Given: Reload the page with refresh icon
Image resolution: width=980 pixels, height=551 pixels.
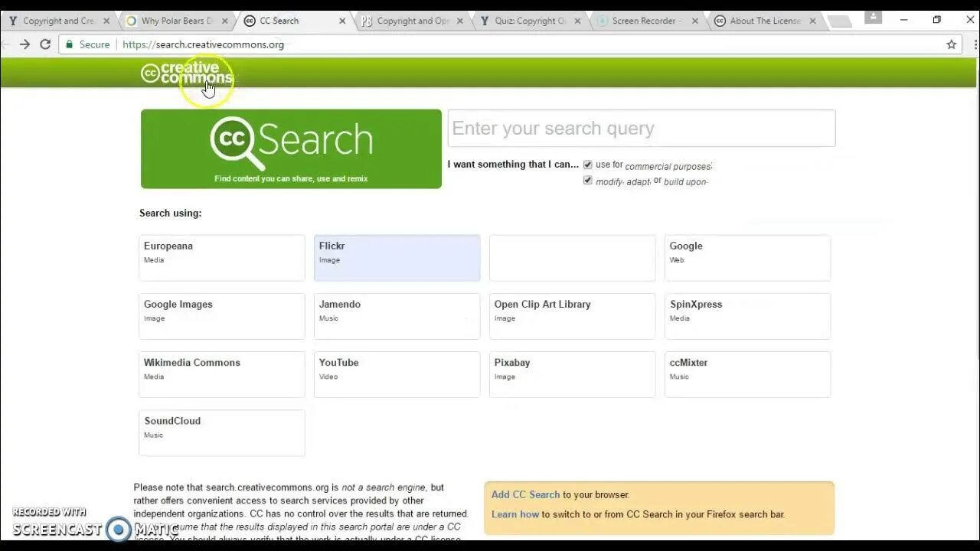Looking at the screenshot, I should pos(45,44).
